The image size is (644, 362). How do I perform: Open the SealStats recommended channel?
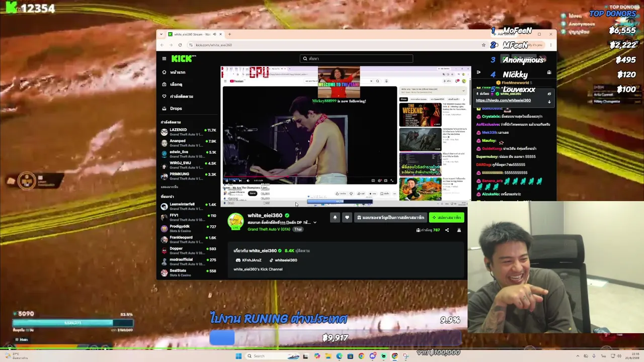[189, 273]
